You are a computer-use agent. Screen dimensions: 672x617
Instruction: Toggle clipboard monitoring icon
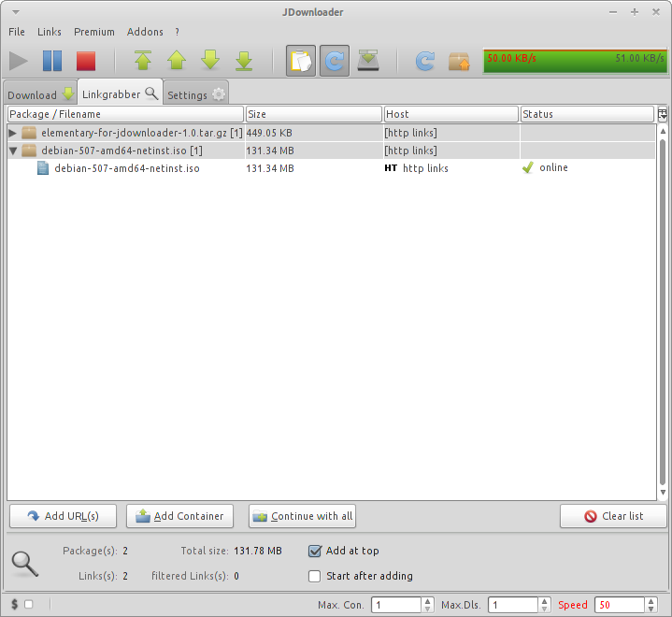(x=301, y=61)
